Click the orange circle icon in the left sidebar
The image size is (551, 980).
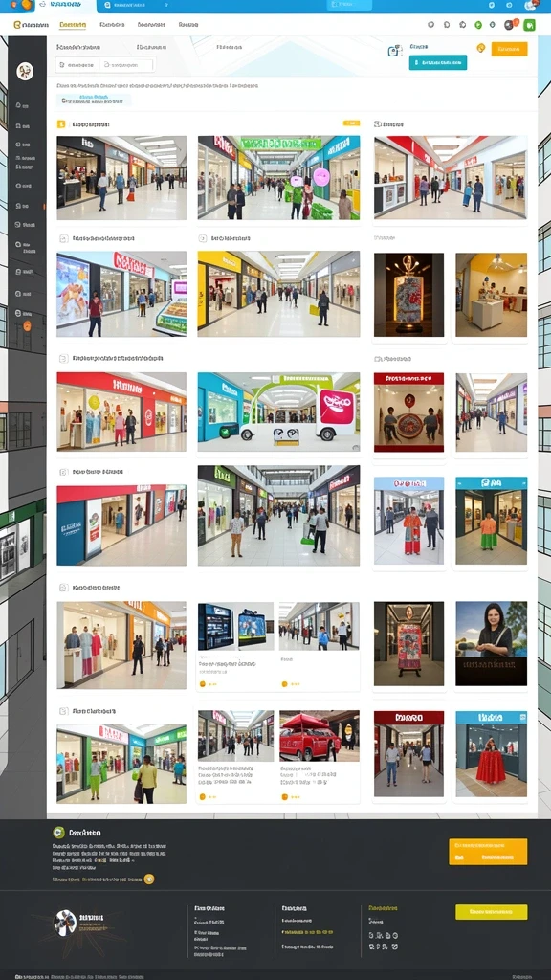coord(27,325)
